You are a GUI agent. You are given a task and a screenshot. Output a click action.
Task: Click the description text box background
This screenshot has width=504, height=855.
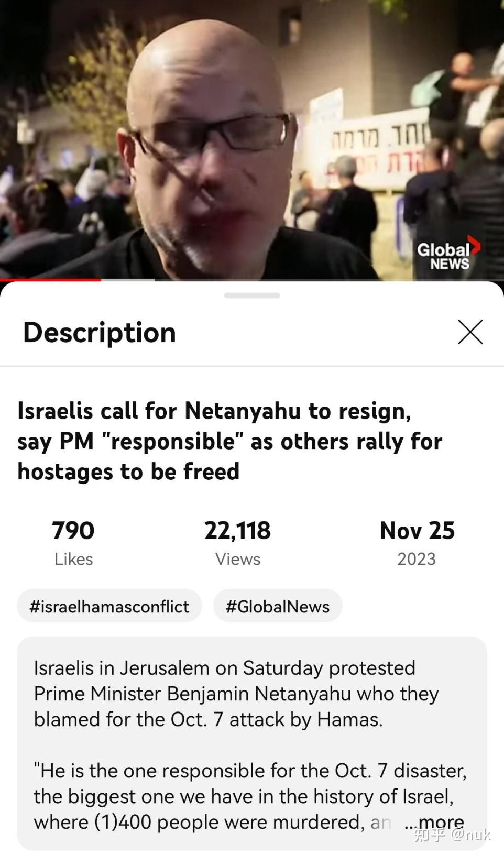252,743
